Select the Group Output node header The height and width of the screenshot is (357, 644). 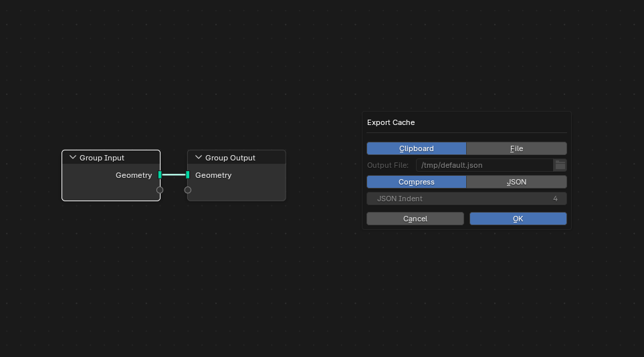pos(241,158)
